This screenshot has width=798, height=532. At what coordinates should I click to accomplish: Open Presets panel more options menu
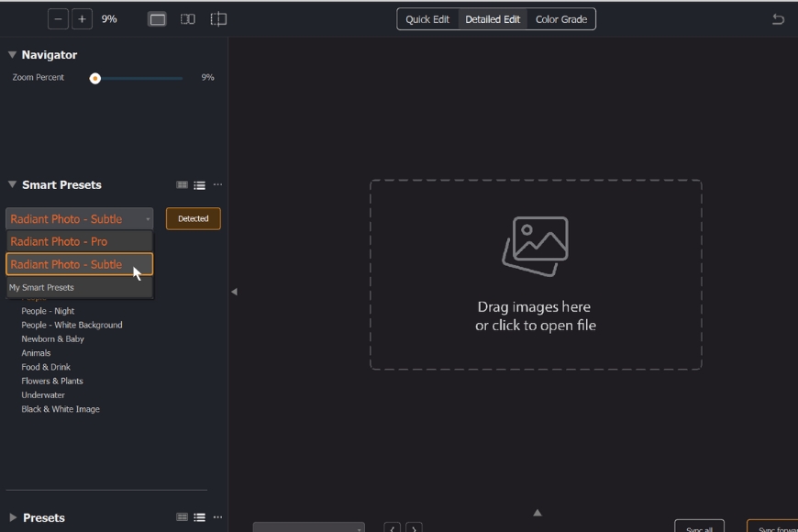point(217,516)
